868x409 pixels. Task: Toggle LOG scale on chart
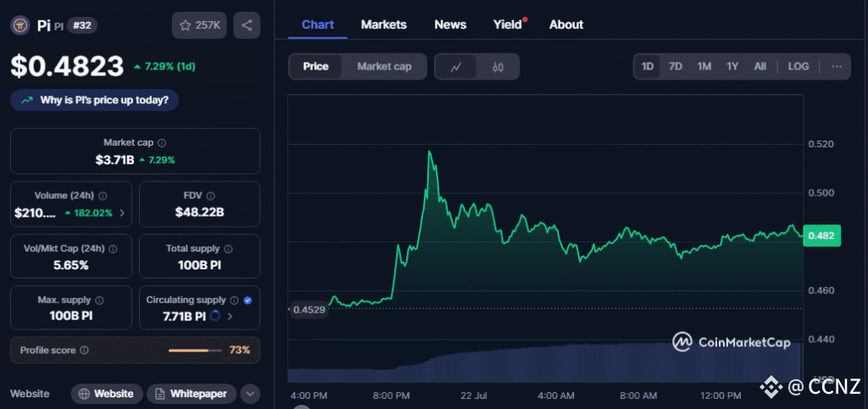click(x=798, y=66)
